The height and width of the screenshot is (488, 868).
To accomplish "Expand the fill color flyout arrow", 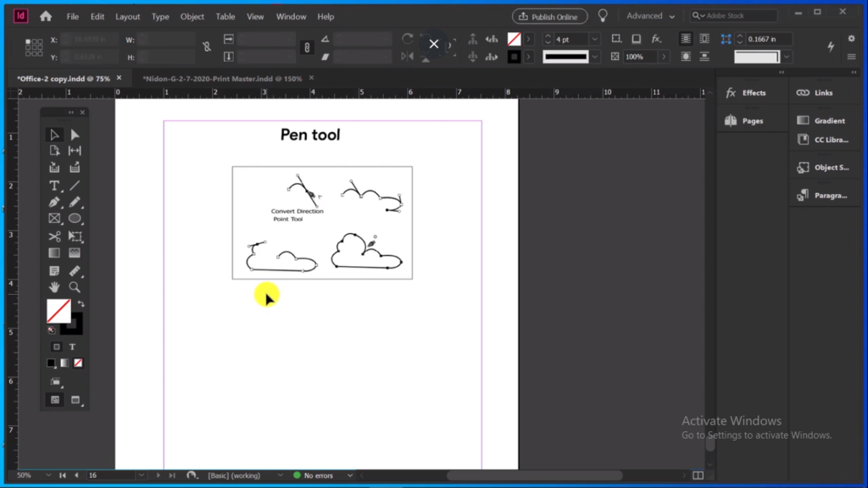I will coord(529,39).
